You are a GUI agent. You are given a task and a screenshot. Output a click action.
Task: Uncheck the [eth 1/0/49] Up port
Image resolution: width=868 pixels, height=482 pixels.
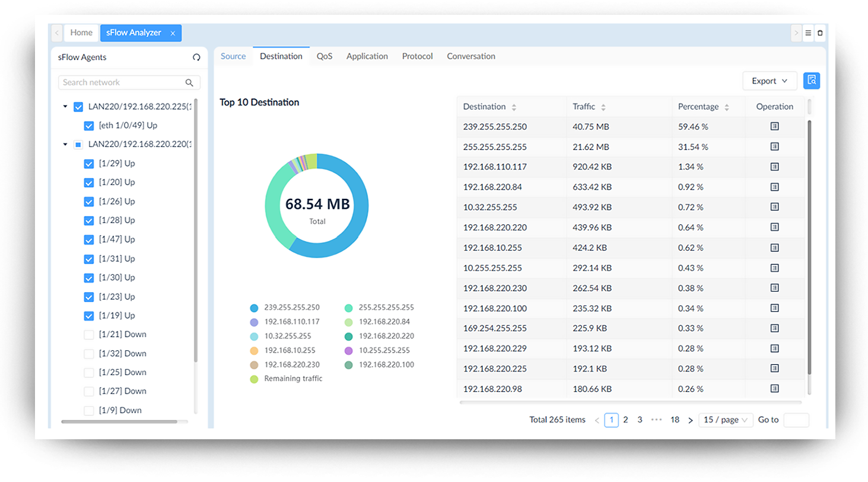click(89, 126)
